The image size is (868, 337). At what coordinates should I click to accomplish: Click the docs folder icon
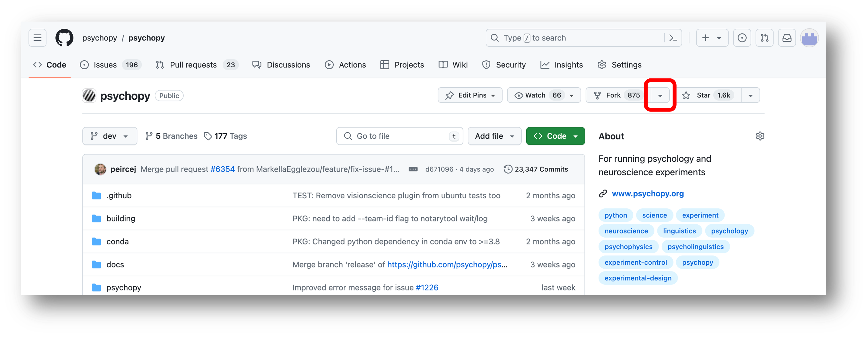pos(96,264)
